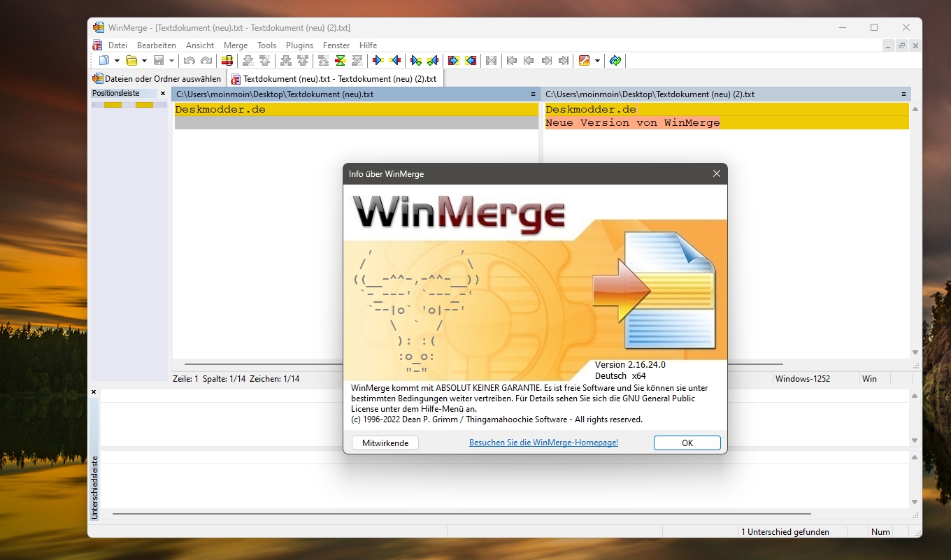Click right pane scrollbar up arrow

tap(915, 109)
